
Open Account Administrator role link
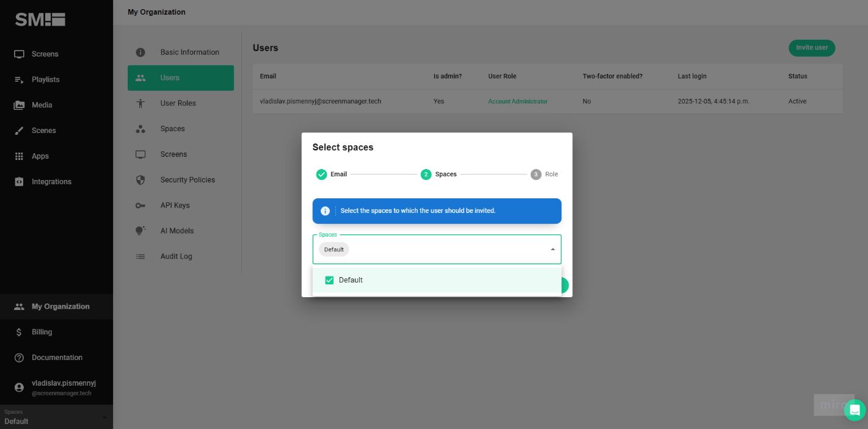pos(518,101)
